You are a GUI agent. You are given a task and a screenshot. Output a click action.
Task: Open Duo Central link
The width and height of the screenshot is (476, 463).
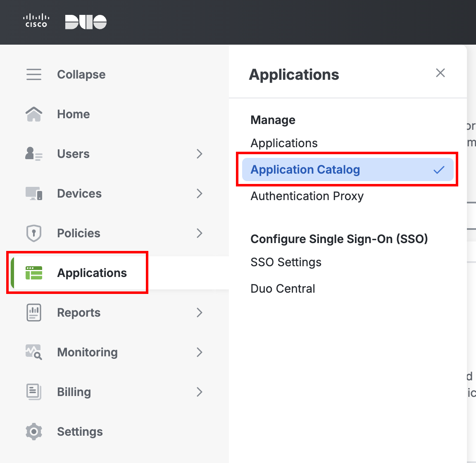[283, 289]
